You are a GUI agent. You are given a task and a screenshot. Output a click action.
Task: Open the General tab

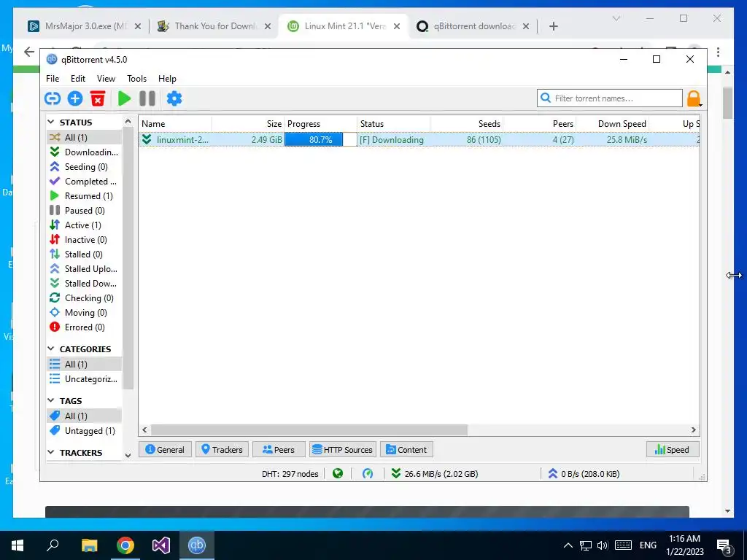pyautogui.click(x=165, y=449)
